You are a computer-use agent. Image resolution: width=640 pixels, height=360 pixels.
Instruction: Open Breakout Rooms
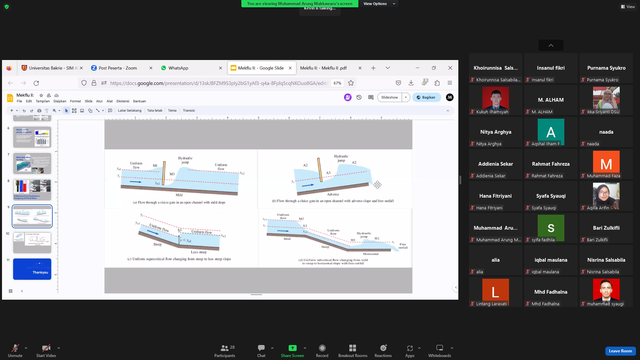pyautogui.click(x=353, y=350)
